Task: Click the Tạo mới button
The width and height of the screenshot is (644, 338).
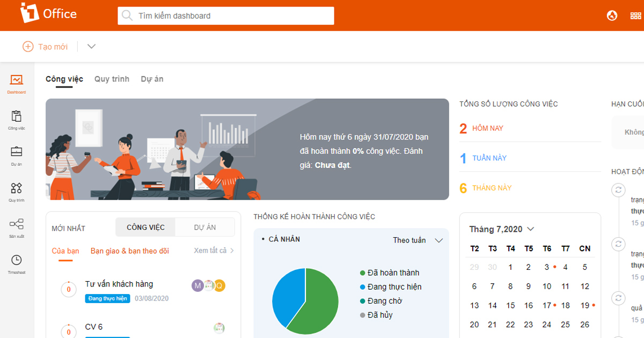Action: [x=45, y=46]
